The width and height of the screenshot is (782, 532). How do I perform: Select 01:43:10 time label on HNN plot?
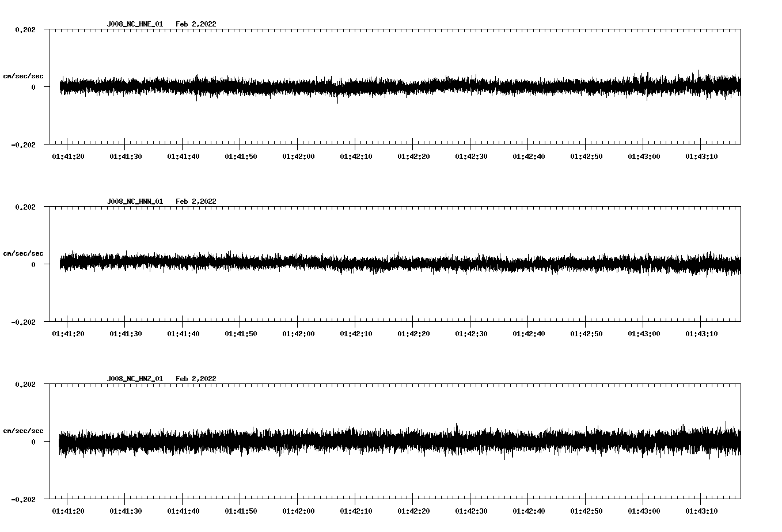click(701, 334)
